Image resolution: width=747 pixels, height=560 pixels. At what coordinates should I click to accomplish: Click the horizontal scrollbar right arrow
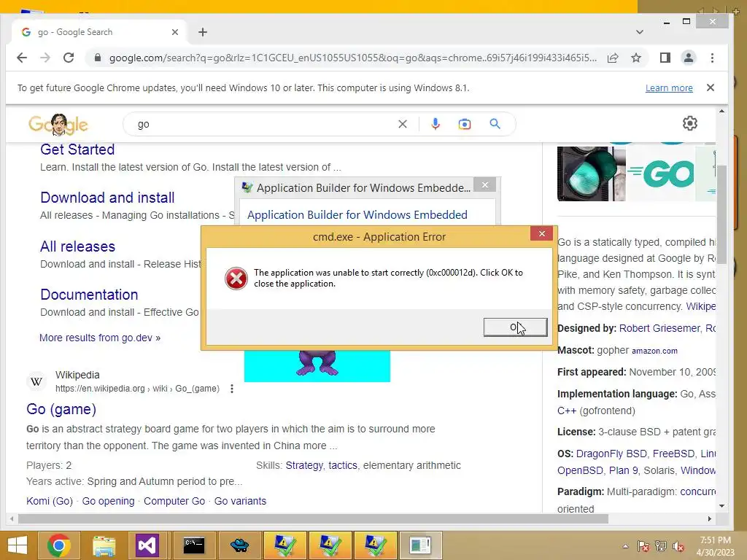pyautogui.click(x=710, y=518)
